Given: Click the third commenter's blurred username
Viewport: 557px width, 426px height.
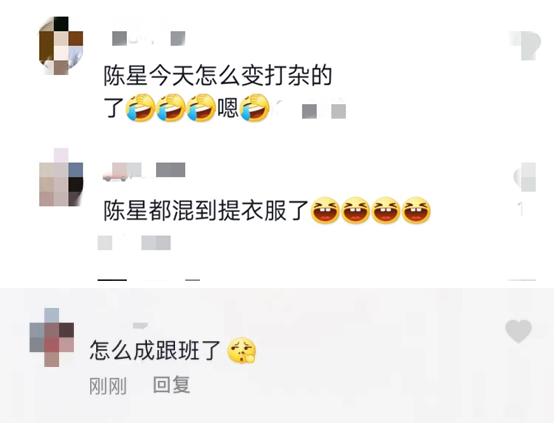Looking at the screenshot, I should pyautogui.click(x=140, y=325).
